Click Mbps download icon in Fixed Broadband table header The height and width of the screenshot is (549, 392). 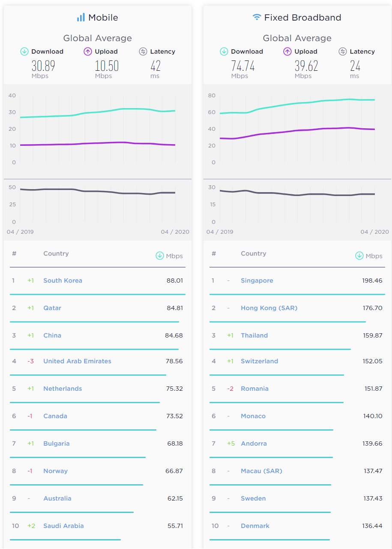[359, 256]
